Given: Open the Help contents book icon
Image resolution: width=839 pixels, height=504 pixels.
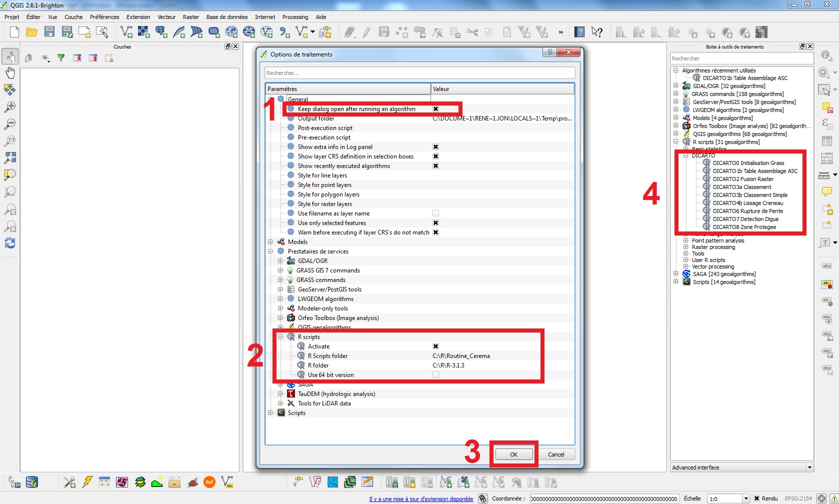Looking at the screenshot, I should [x=579, y=32].
